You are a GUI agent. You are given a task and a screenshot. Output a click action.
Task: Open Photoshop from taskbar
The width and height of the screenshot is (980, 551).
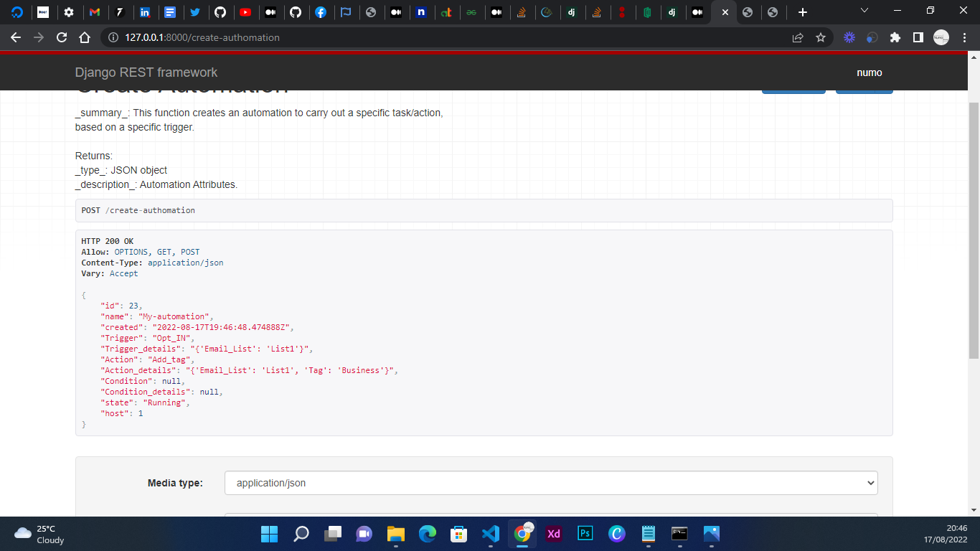tap(585, 534)
